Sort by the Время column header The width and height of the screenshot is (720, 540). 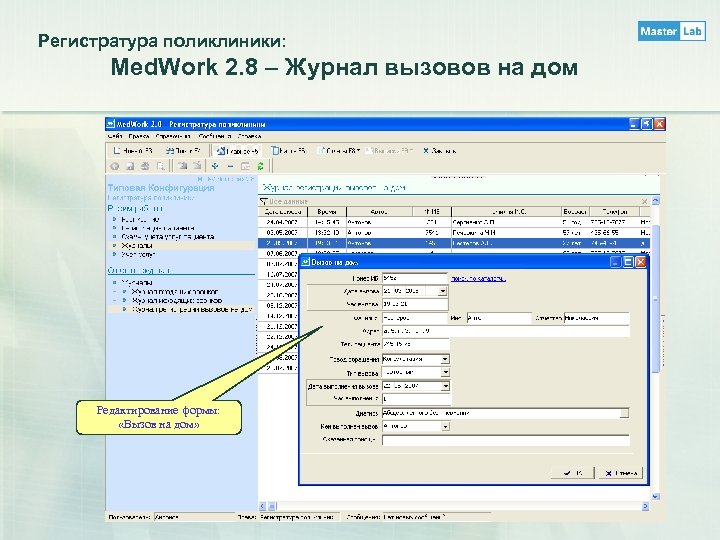pyautogui.click(x=326, y=212)
